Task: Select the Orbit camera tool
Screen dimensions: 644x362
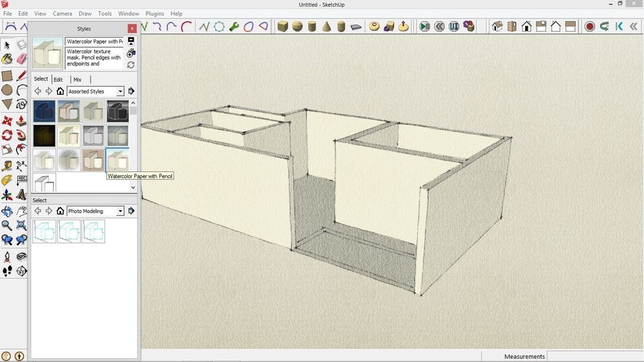Action: pyautogui.click(x=7, y=212)
